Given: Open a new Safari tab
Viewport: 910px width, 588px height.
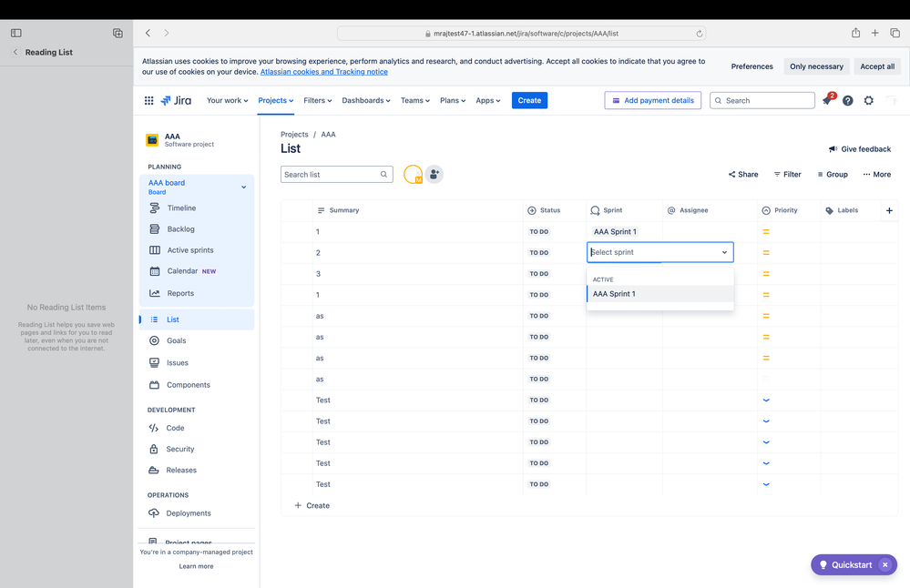Looking at the screenshot, I should point(874,33).
